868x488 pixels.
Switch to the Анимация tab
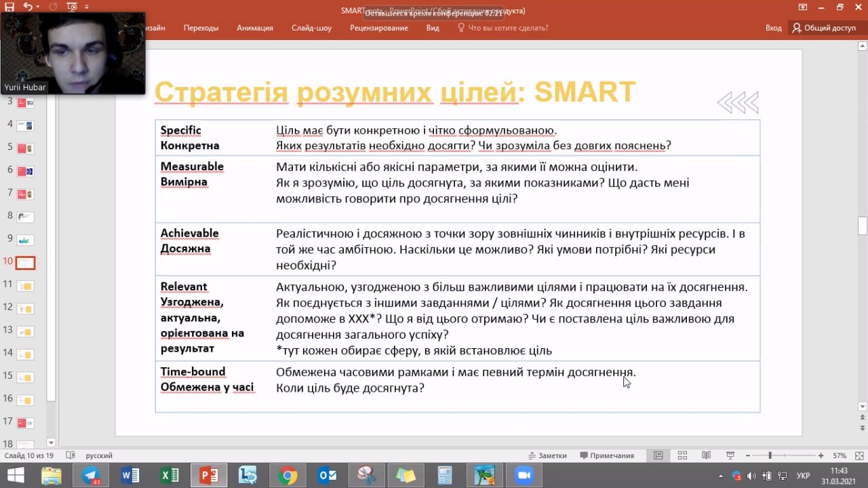pyautogui.click(x=255, y=28)
